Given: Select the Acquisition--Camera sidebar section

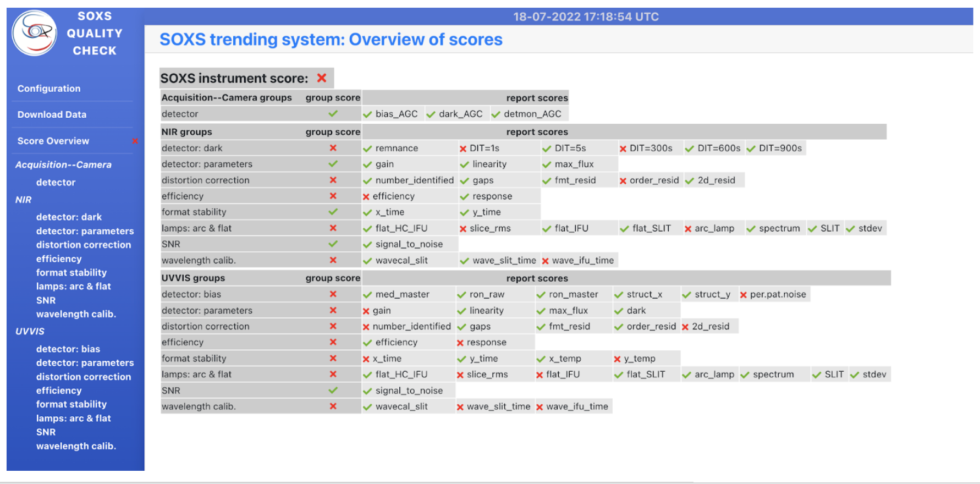Looking at the screenshot, I should tap(63, 164).
